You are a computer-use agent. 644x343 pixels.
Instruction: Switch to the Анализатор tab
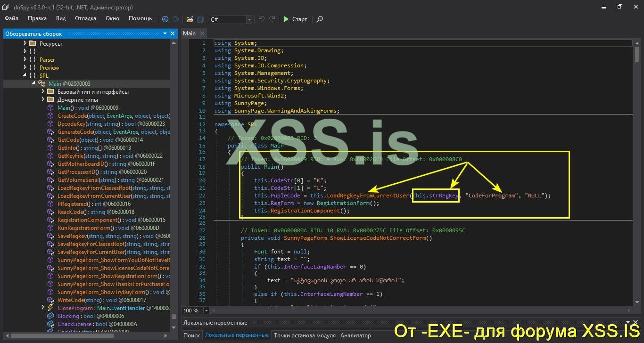click(356, 335)
